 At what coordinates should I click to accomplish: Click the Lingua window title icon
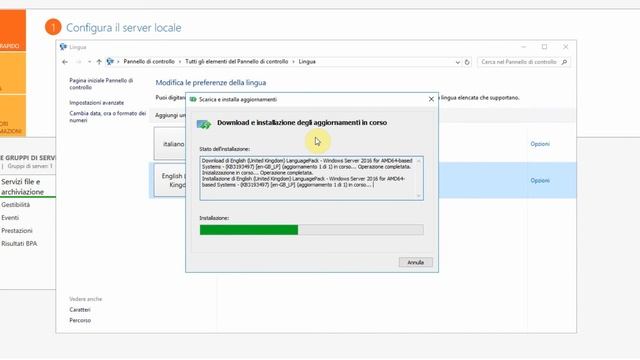pyautogui.click(x=63, y=47)
